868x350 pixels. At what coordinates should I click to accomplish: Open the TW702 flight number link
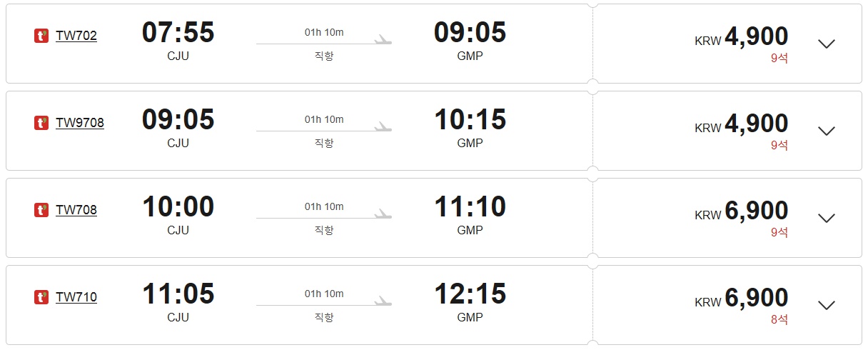click(x=76, y=36)
